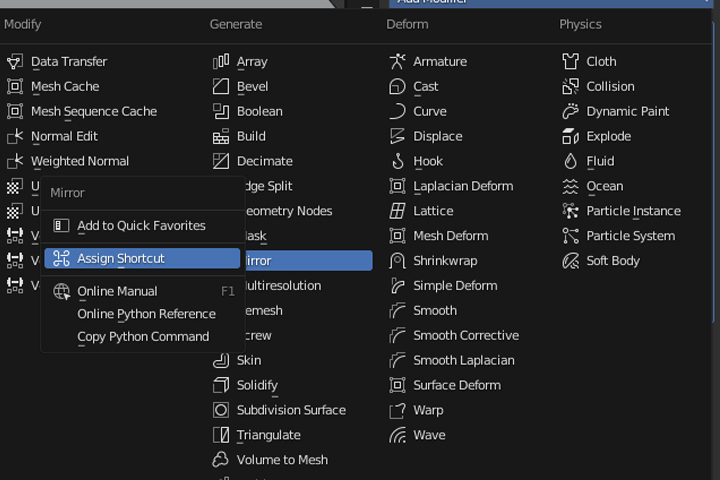
Task: Click the Cloth physics icon
Action: tap(570, 62)
